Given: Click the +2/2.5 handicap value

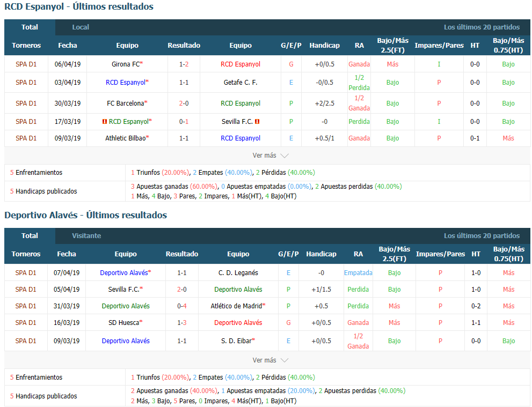Looking at the screenshot, I should pyautogui.click(x=325, y=103).
